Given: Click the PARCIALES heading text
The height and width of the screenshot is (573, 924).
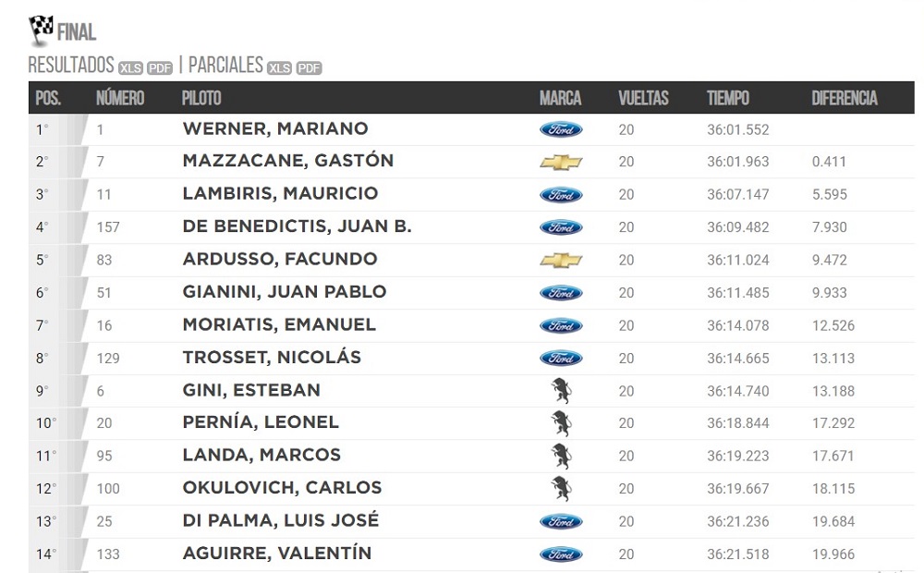Looking at the screenshot, I should (x=225, y=65).
